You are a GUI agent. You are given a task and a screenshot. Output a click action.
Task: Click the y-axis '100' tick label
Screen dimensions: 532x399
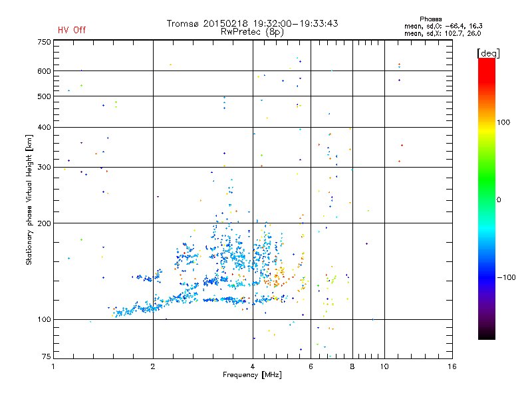[x=44, y=319]
